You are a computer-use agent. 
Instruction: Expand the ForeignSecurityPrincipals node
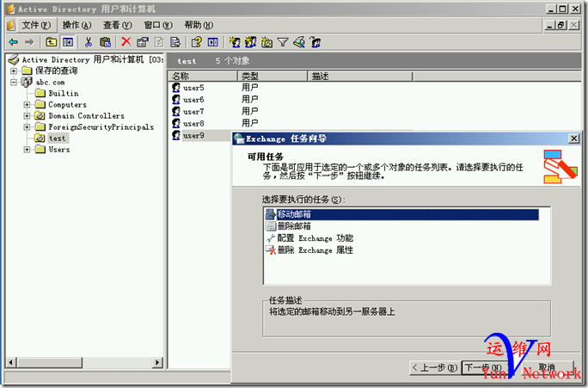(x=27, y=126)
